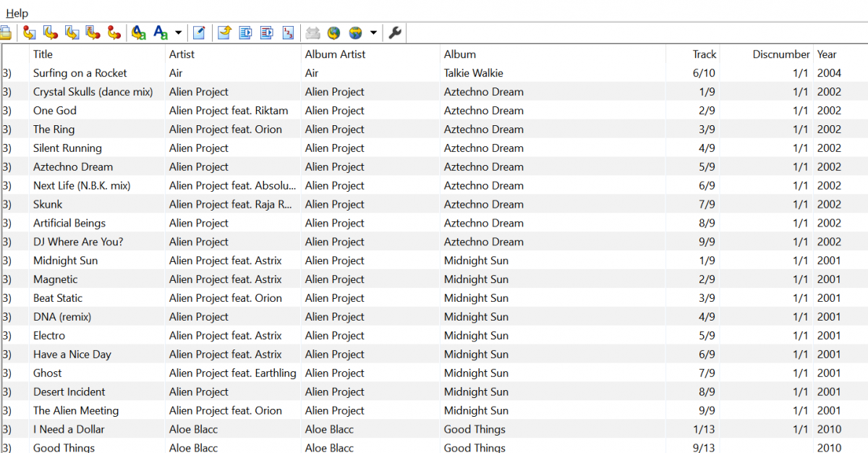Image resolution: width=868 pixels, height=453 pixels.
Task: Open the Extended Tags editor icon
Action: [x=199, y=33]
